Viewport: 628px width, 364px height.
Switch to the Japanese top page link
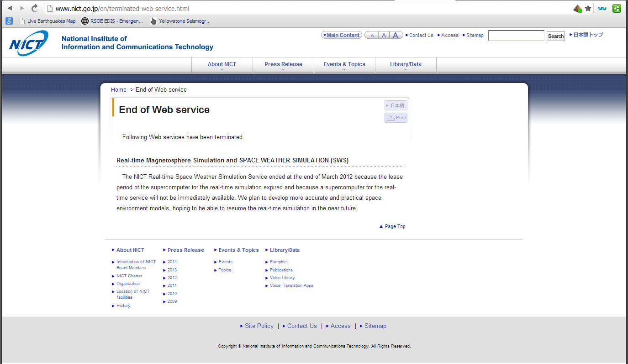point(588,35)
